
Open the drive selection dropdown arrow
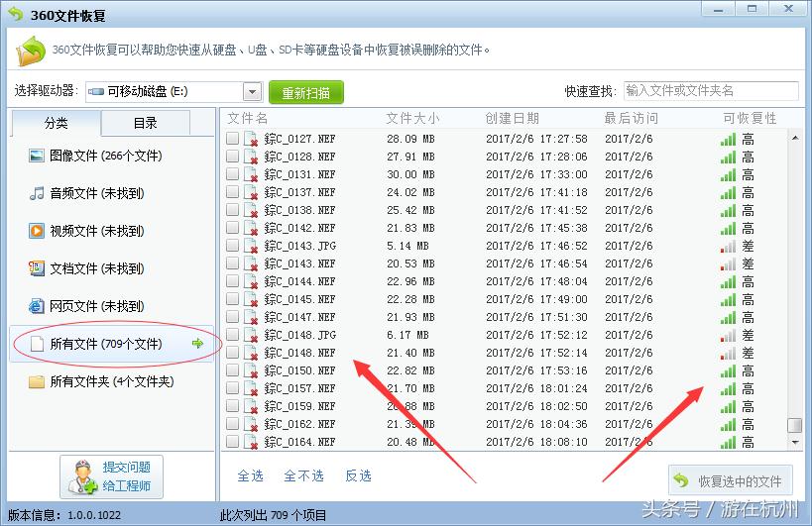252,92
